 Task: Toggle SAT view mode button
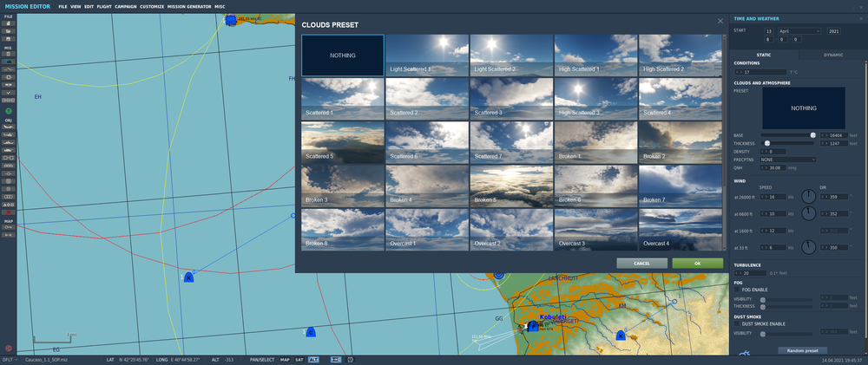click(299, 360)
